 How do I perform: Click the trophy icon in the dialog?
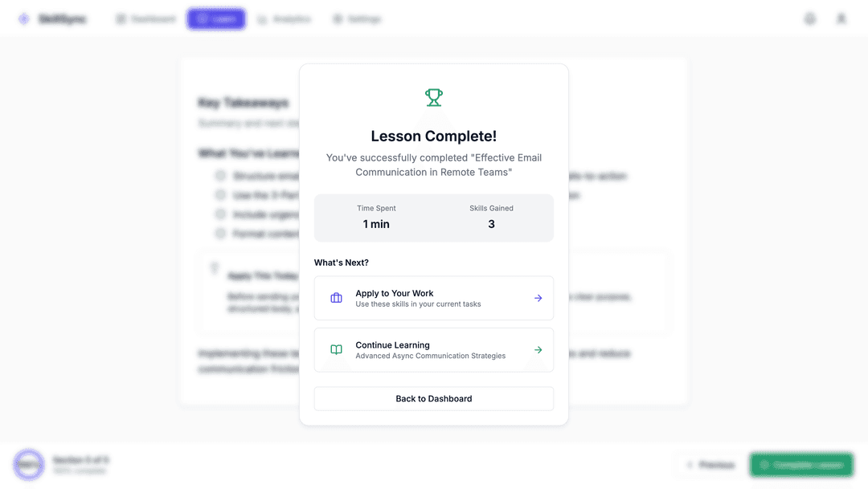point(434,97)
